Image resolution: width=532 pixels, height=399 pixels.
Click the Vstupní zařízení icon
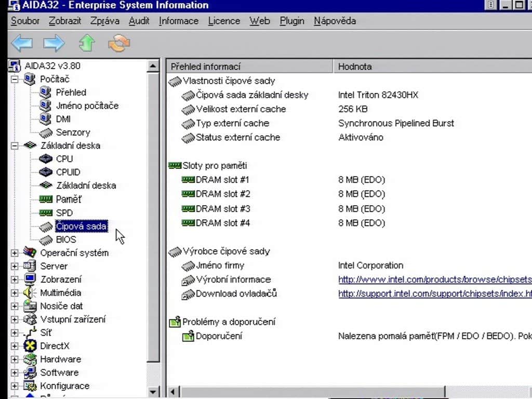30,319
